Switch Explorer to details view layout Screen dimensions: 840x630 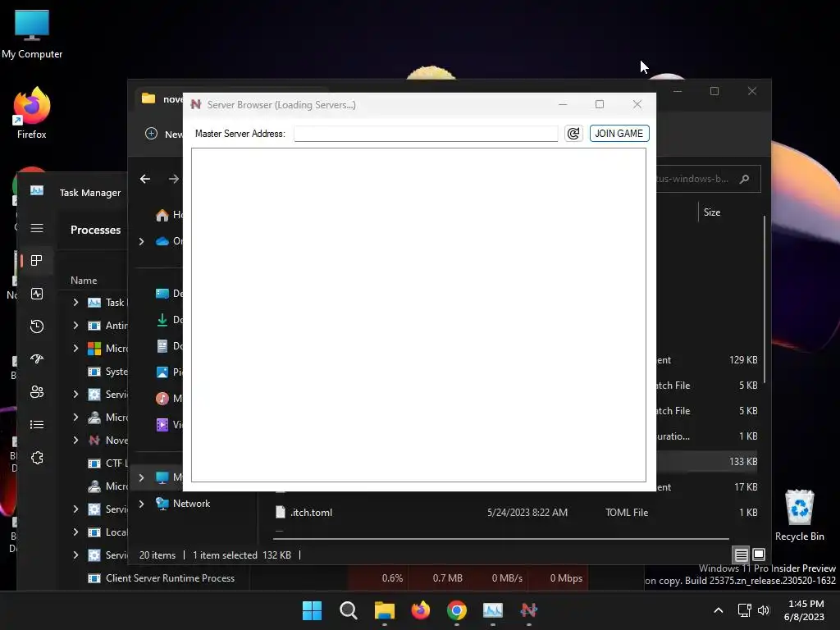[741, 555]
